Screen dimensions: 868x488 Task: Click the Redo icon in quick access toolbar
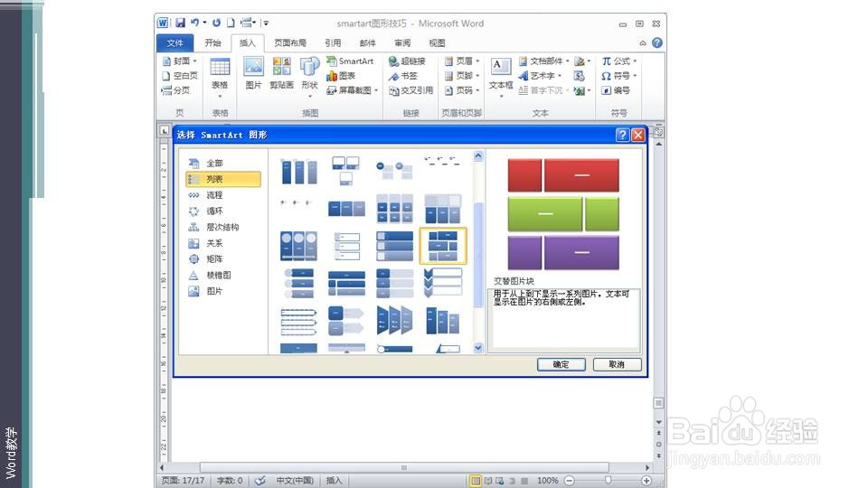click(x=216, y=23)
